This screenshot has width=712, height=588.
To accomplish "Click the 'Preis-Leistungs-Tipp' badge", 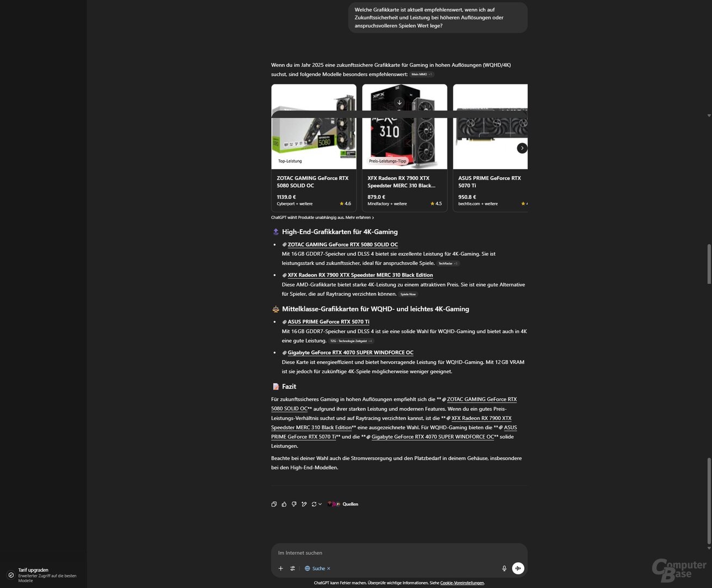I will click(388, 161).
